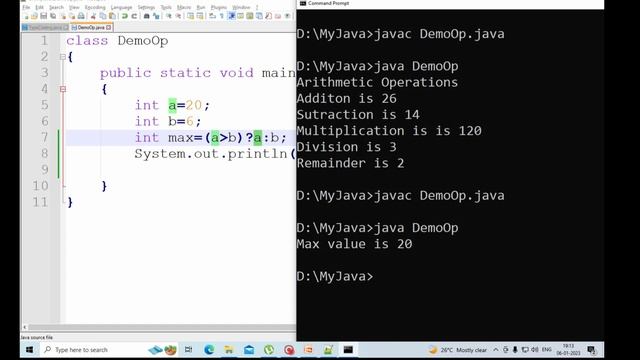
Task: Click line number 7 in the margin
Action: click(x=44, y=137)
